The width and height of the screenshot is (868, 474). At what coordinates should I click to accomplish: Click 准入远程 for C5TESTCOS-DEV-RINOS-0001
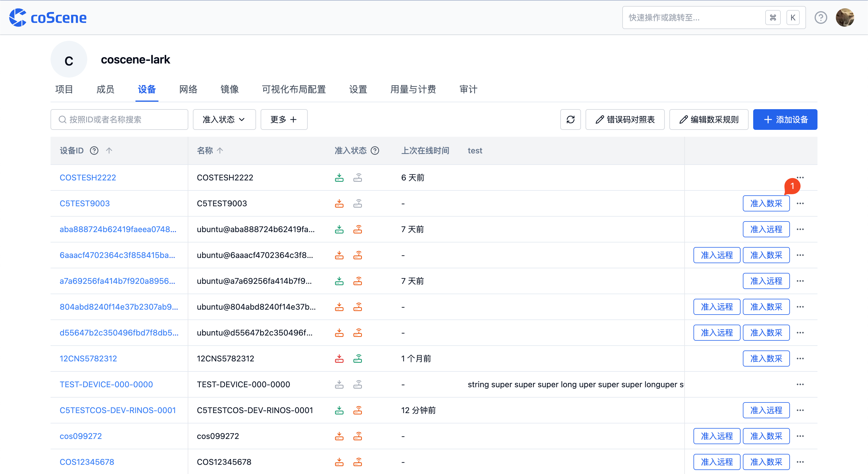(x=766, y=410)
